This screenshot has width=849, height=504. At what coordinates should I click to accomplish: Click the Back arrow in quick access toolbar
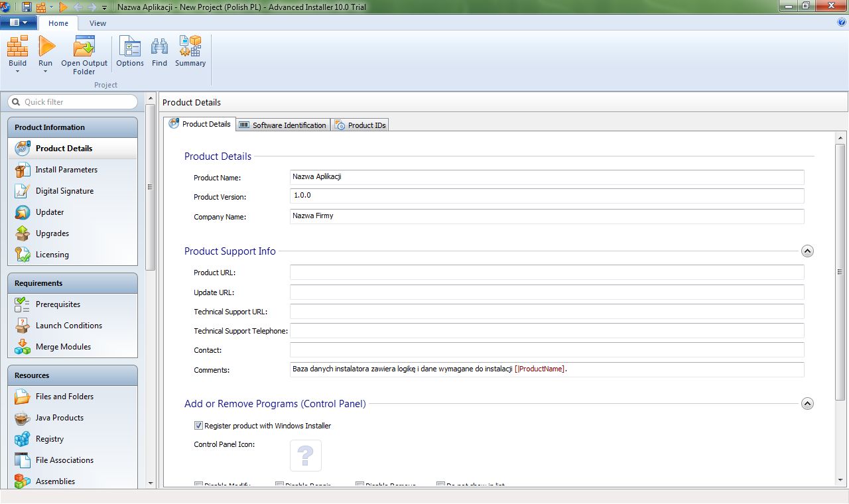[x=77, y=7]
